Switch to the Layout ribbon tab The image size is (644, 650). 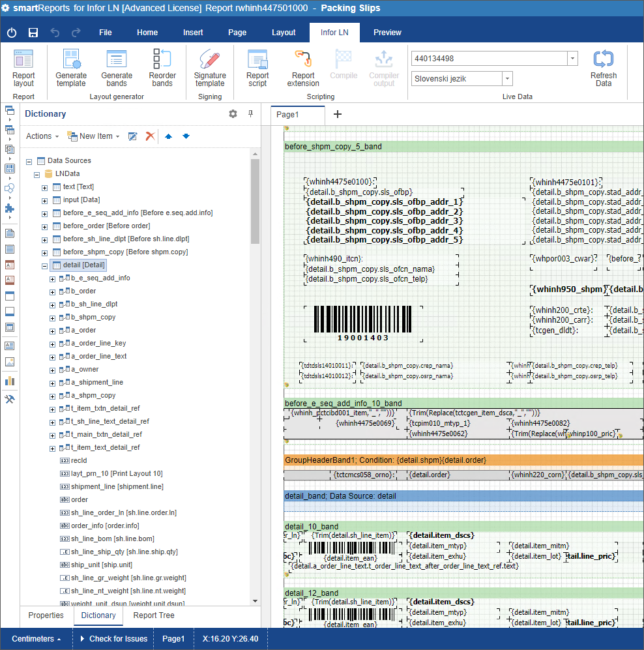284,33
